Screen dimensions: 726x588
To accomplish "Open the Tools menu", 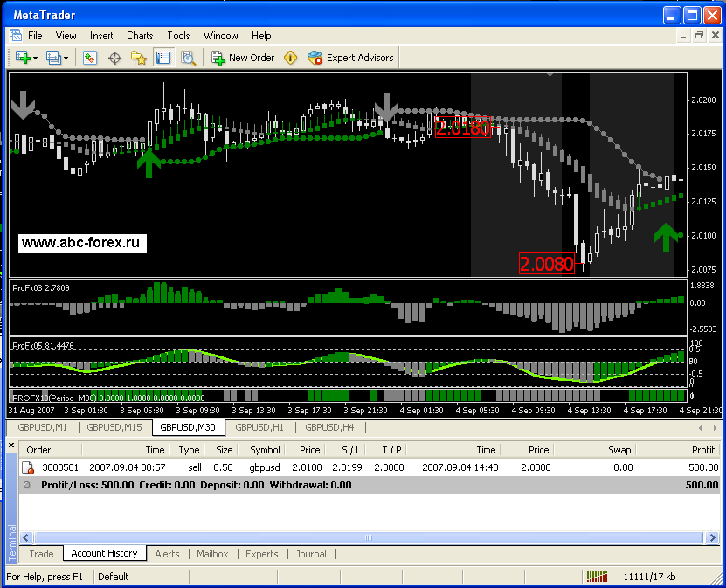I will (178, 36).
